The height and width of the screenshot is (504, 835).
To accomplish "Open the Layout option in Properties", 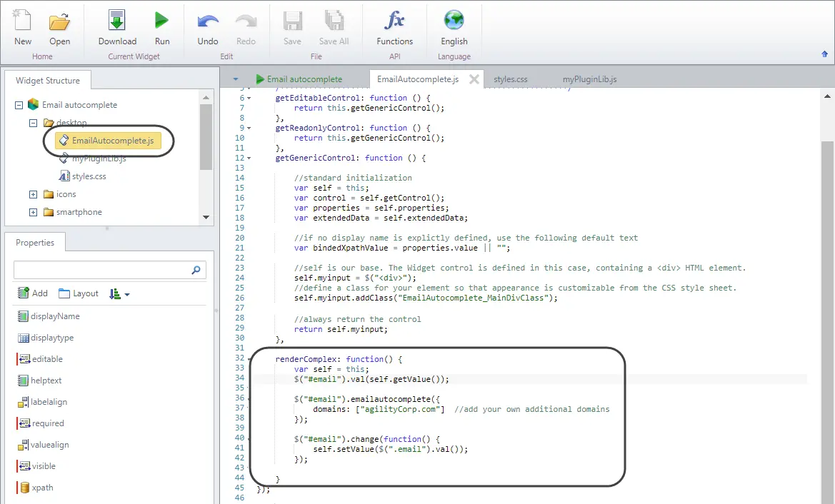I will tap(79, 293).
